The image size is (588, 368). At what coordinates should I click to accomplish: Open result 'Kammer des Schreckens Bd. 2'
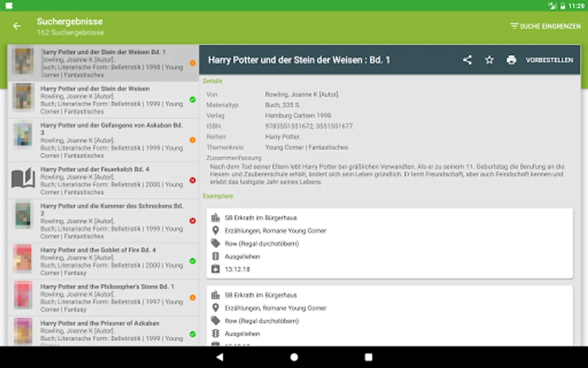click(103, 221)
